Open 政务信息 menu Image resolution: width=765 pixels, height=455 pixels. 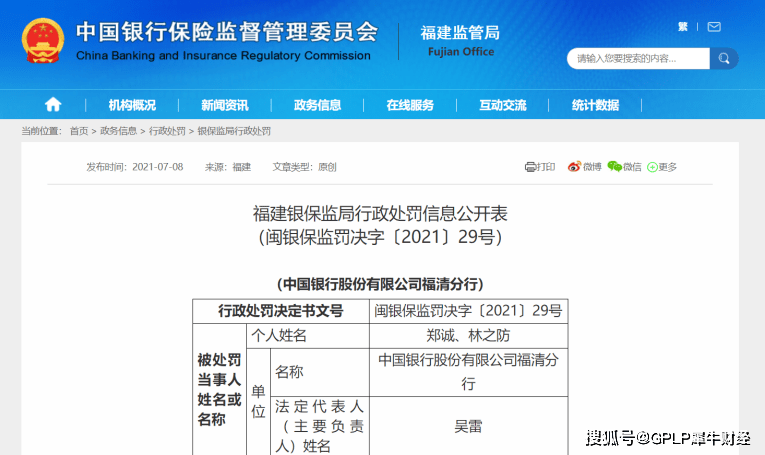coord(318,105)
